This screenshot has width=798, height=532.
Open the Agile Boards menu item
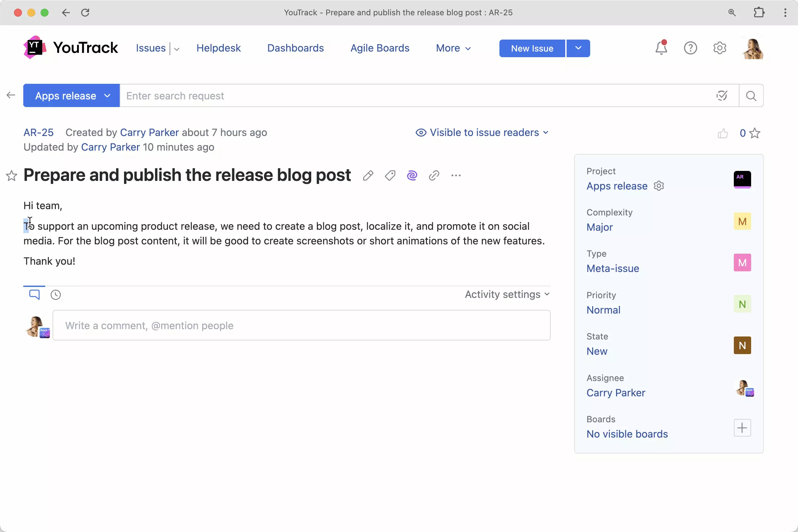point(380,48)
